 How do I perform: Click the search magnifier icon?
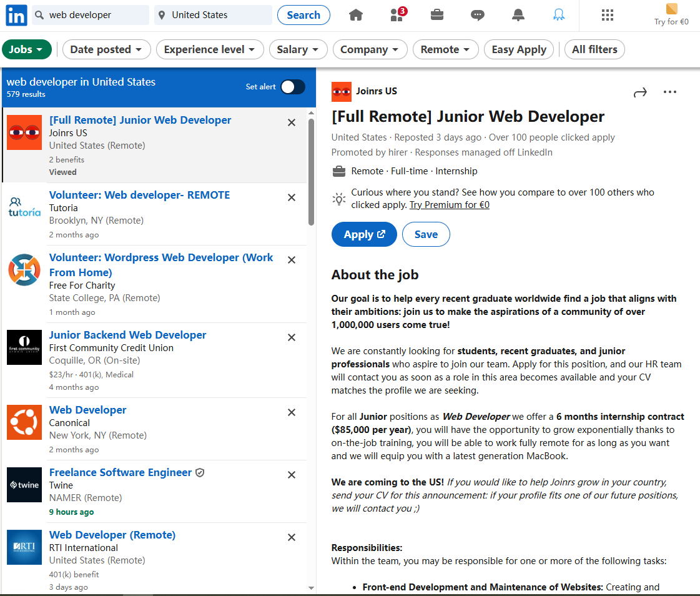[x=39, y=15]
